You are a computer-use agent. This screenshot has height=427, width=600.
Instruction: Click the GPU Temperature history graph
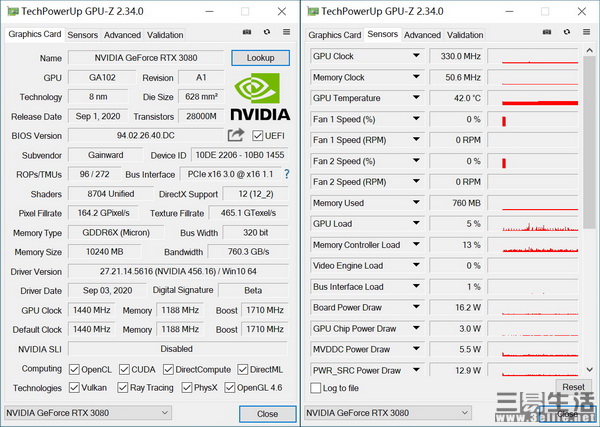click(533, 98)
